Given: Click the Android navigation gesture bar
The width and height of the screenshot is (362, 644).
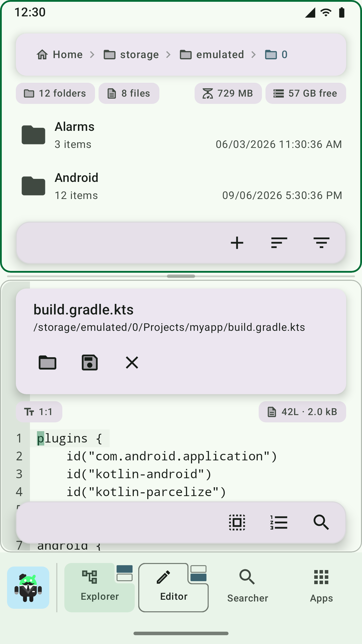Looking at the screenshot, I should [x=181, y=633].
